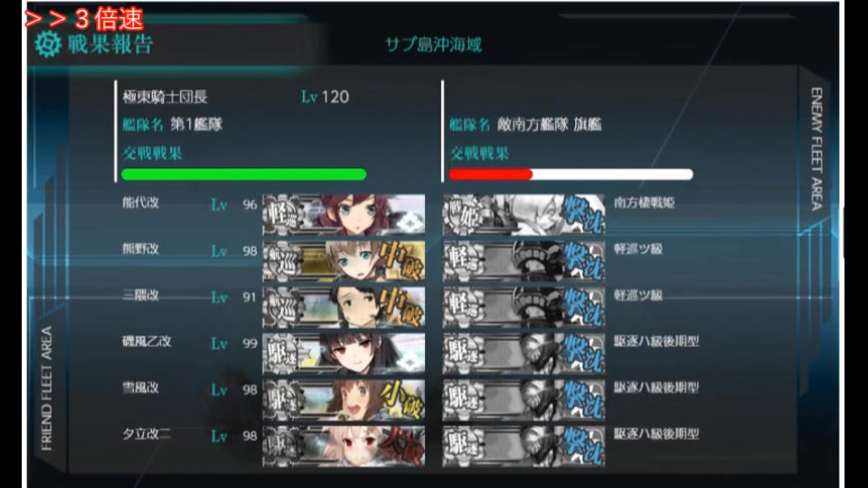The height and width of the screenshot is (488, 868).
Task: Click the ENEMY FLEET AREA side tab
Action: [x=816, y=149]
